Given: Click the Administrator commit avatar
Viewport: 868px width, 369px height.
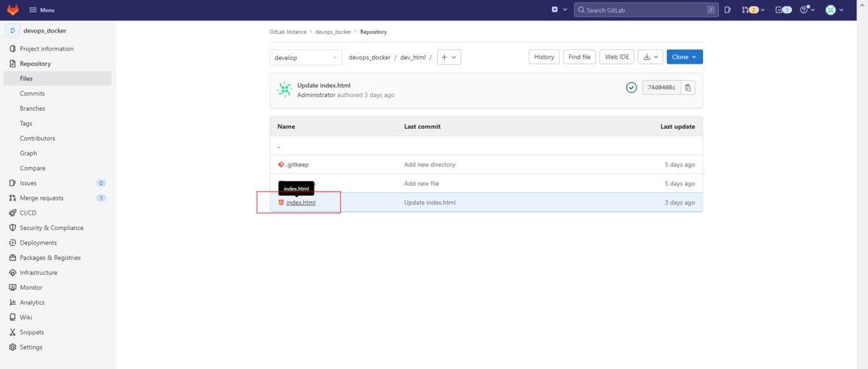Looking at the screenshot, I should pyautogui.click(x=285, y=90).
